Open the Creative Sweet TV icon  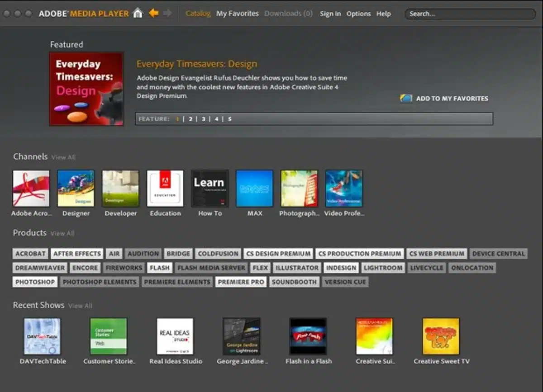[441, 336]
